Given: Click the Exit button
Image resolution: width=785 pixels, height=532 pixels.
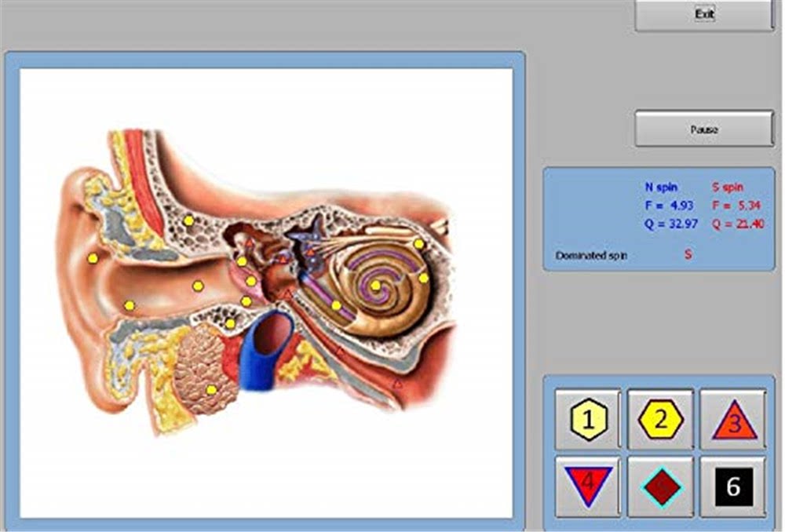Looking at the screenshot, I should pos(704,14).
